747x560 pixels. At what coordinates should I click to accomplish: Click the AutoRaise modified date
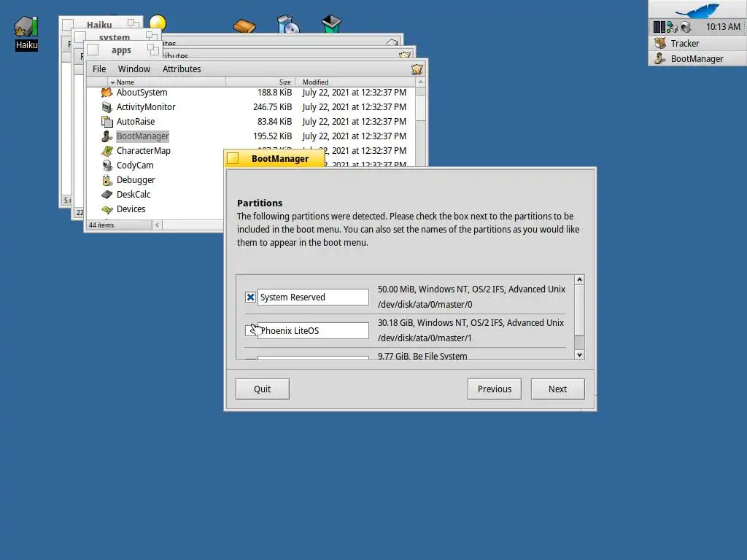[x=354, y=122]
